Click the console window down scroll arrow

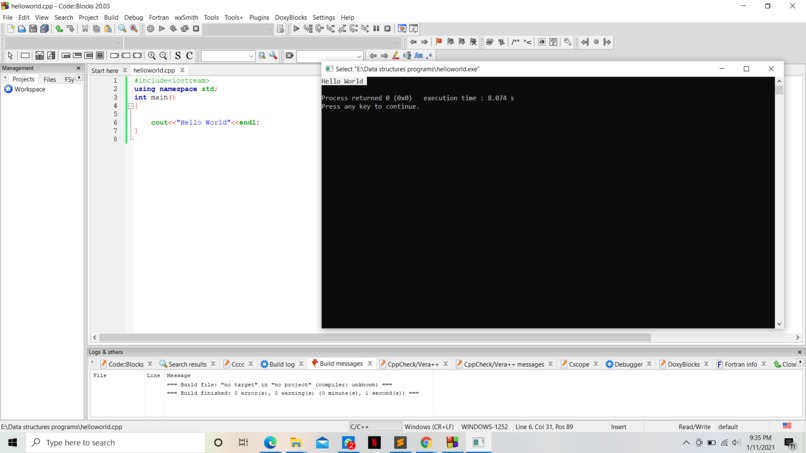779,324
